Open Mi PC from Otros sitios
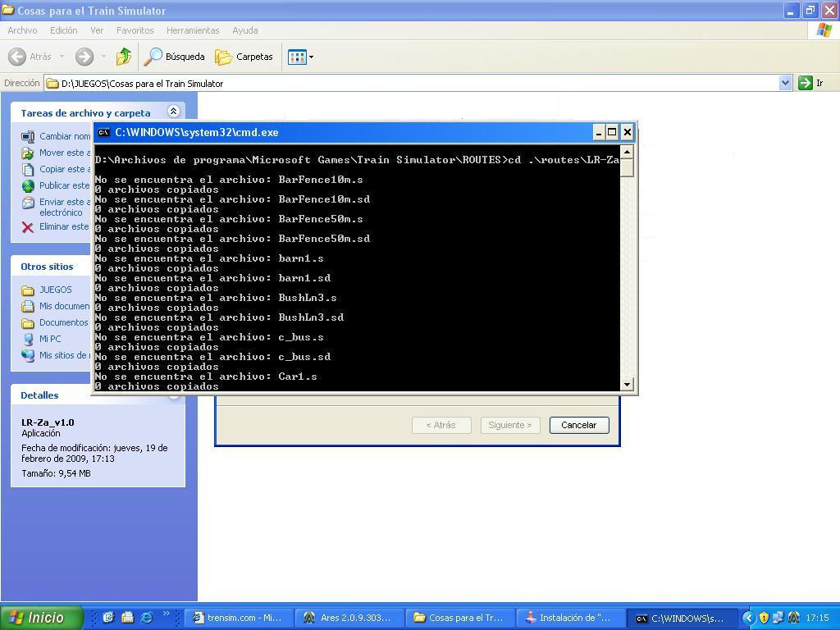This screenshot has width=840, height=630. 50,339
